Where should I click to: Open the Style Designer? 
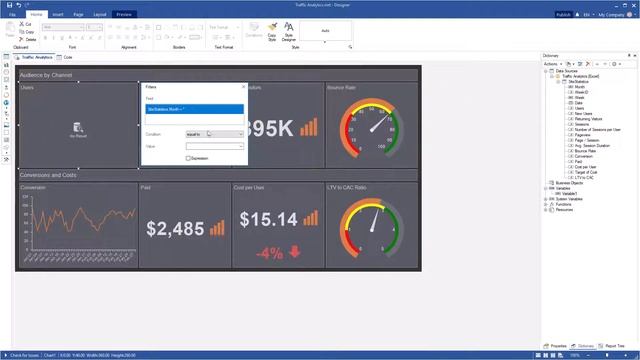click(x=289, y=32)
